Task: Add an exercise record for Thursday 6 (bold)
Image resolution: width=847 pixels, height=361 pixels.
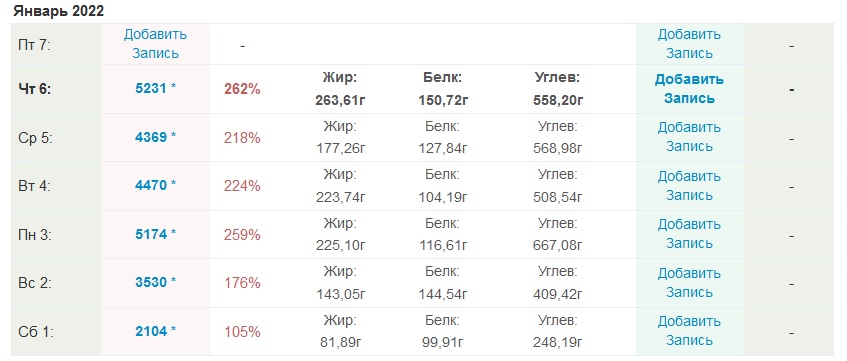Action: point(689,89)
